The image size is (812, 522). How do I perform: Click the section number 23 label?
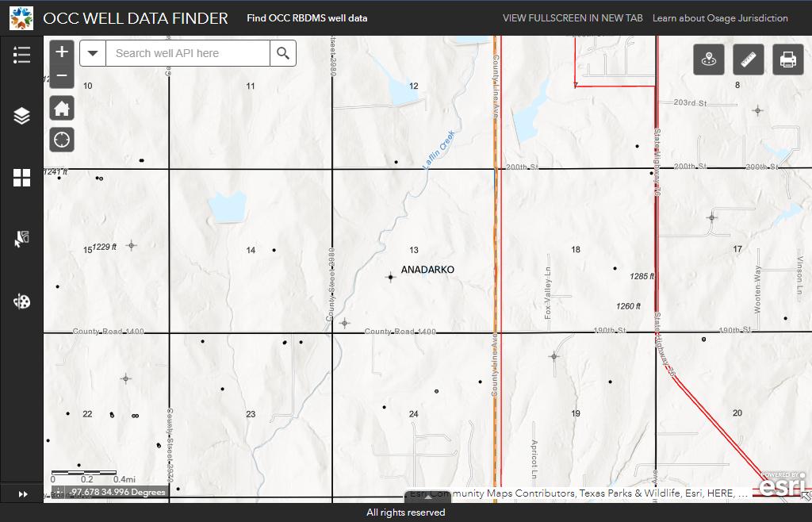click(251, 414)
